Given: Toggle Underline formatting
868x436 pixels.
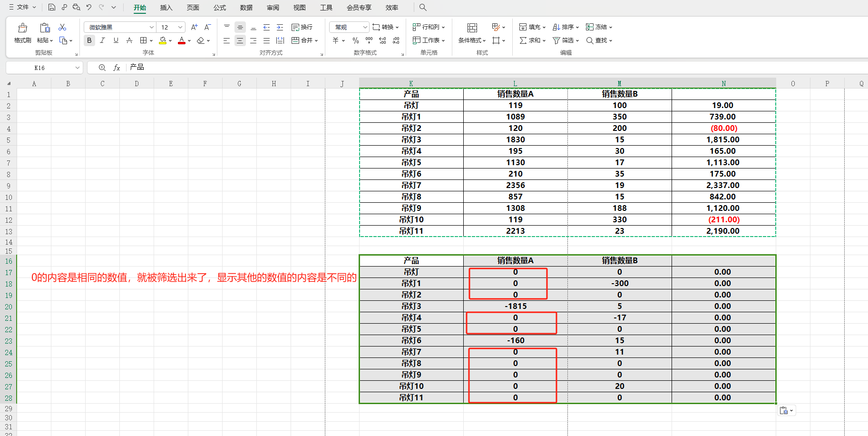Looking at the screenshot, I should (x=116, y=40).
